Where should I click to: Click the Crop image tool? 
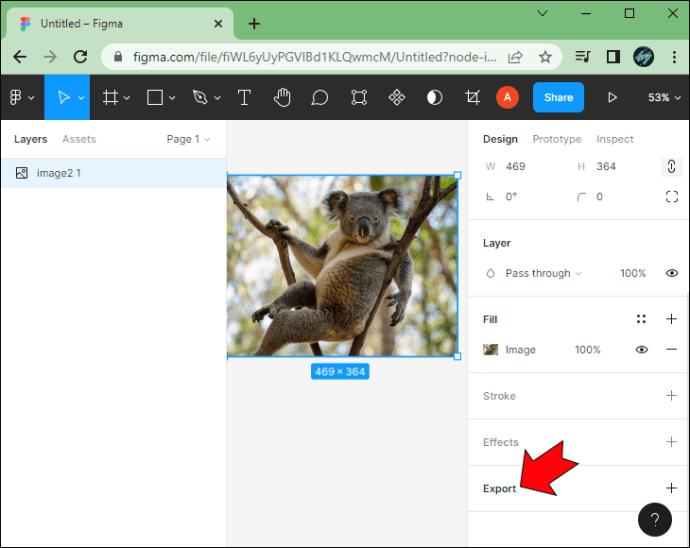click(x=473, y=97)
